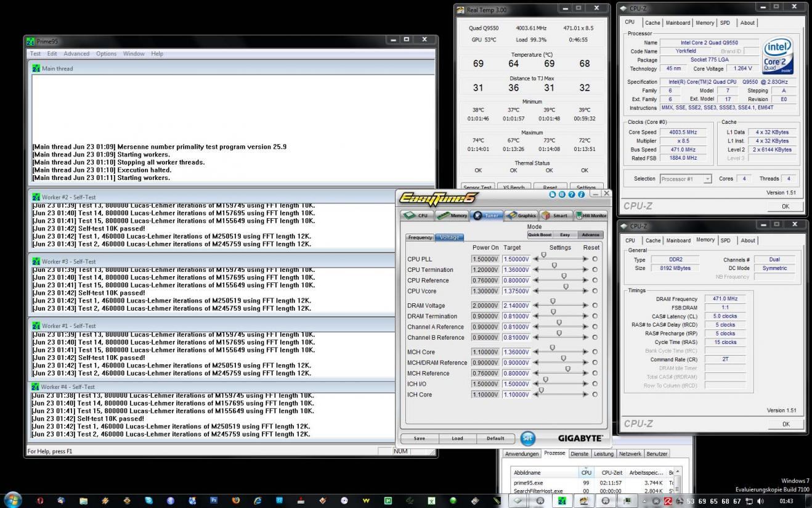Click CPU Vcore target value 1.37500V field
Screen dimensions: 812x508
pyautogui.click(x=516, y=291)
